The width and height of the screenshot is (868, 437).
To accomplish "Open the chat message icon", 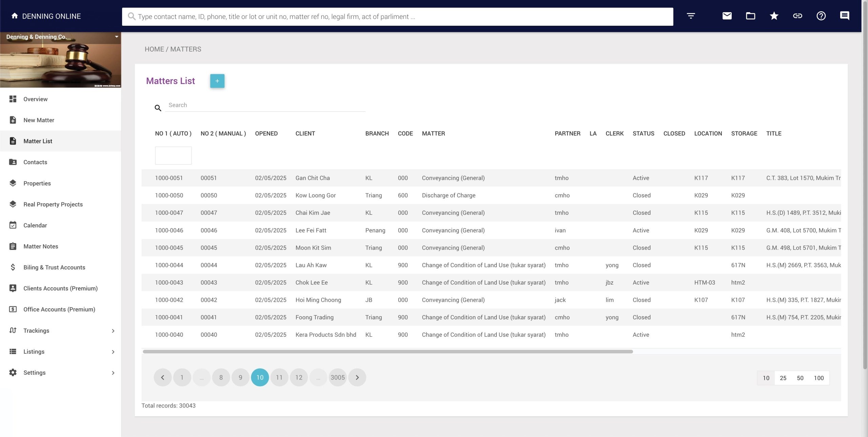I will click(x=844, y=16).
